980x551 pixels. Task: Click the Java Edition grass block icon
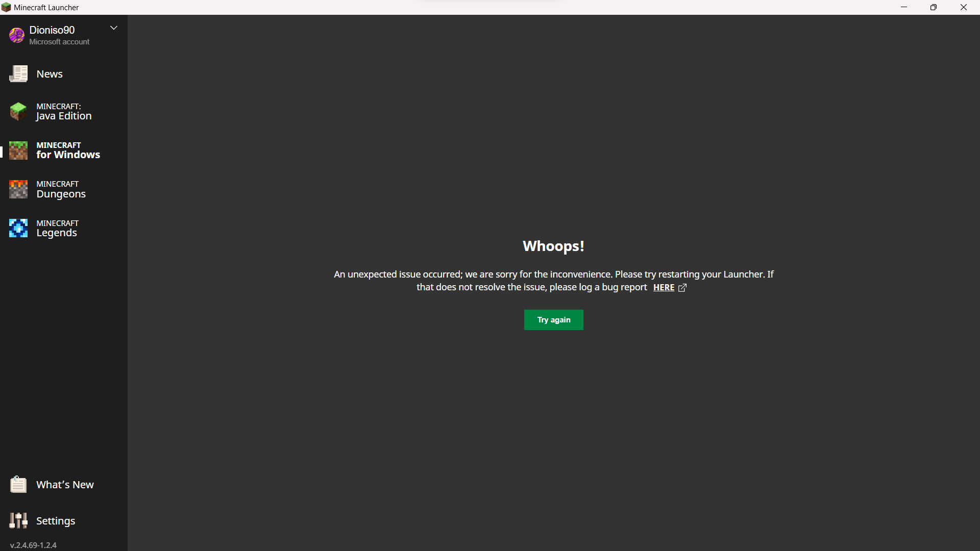pyautogui.click(x=18, y=111)
